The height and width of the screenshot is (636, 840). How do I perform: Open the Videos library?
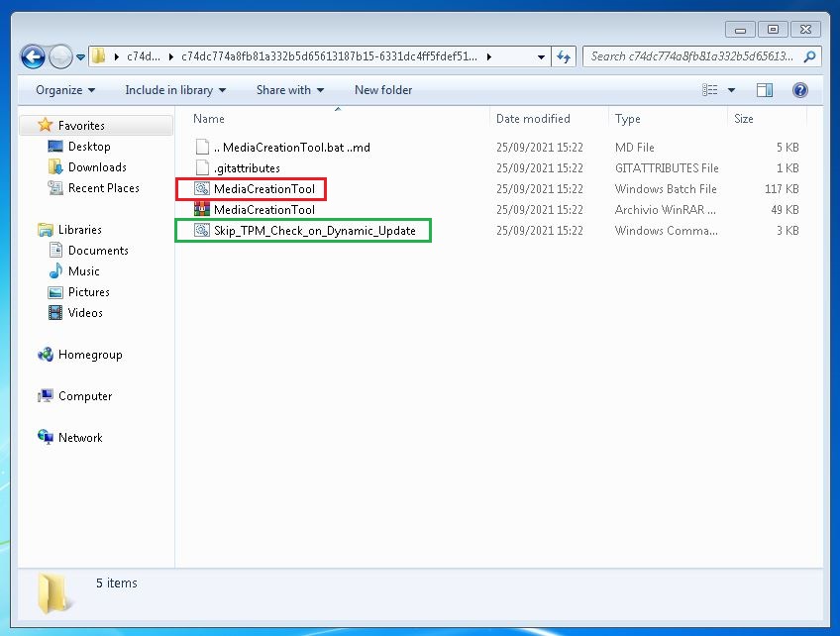point(85,313)
